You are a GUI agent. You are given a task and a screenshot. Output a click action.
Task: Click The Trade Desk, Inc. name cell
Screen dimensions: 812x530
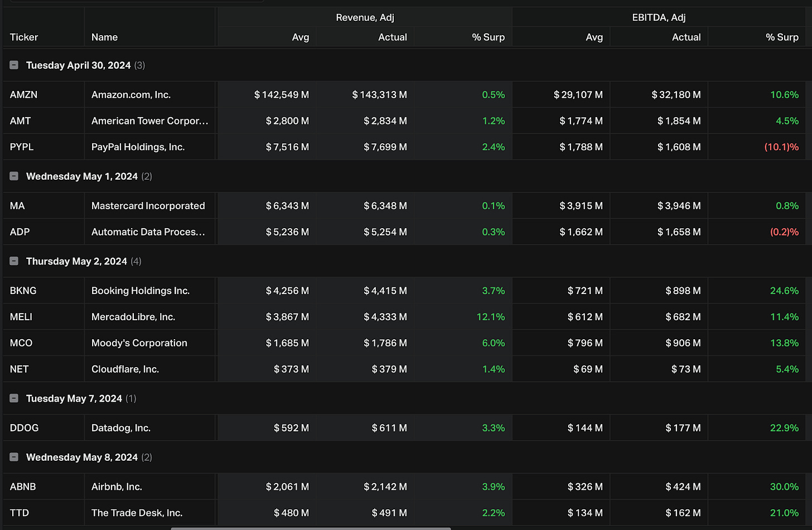(x=150, y=513)
